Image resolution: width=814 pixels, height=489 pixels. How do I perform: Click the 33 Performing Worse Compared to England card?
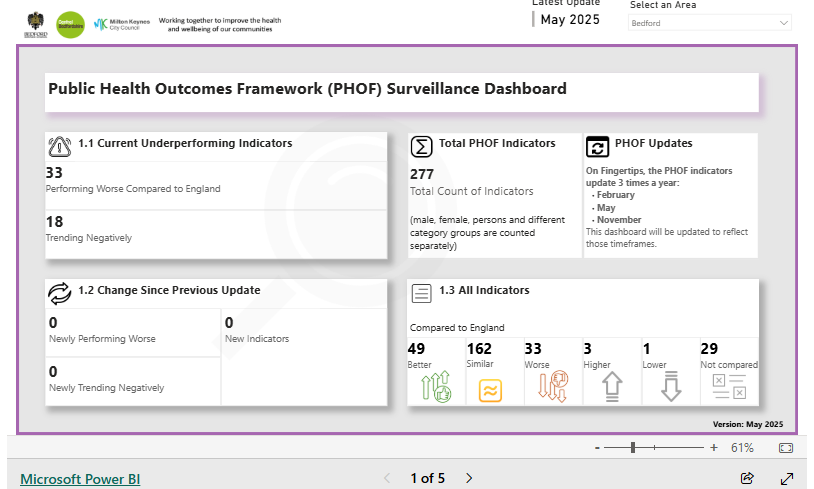point(216,185)
